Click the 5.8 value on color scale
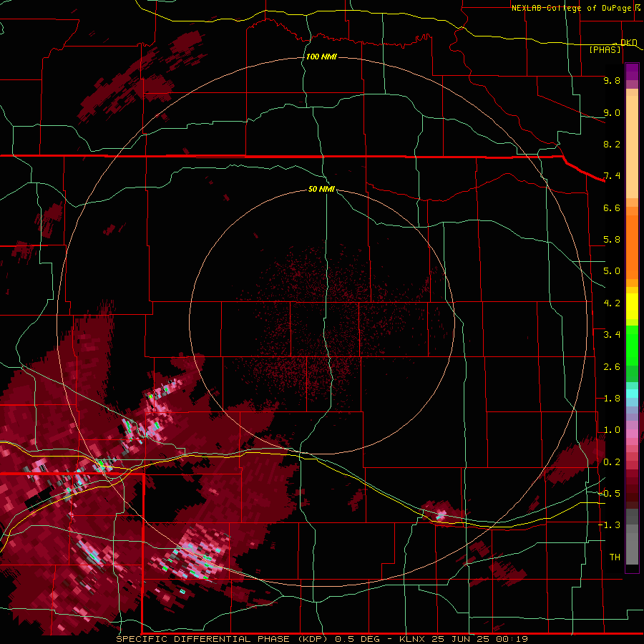Image resolution: width=644 pixels, height=644 pixels. (x=612, y=240)
